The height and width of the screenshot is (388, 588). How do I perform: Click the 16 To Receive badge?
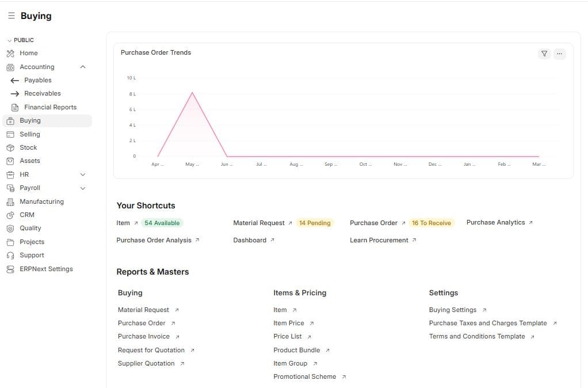pos(432,222)
